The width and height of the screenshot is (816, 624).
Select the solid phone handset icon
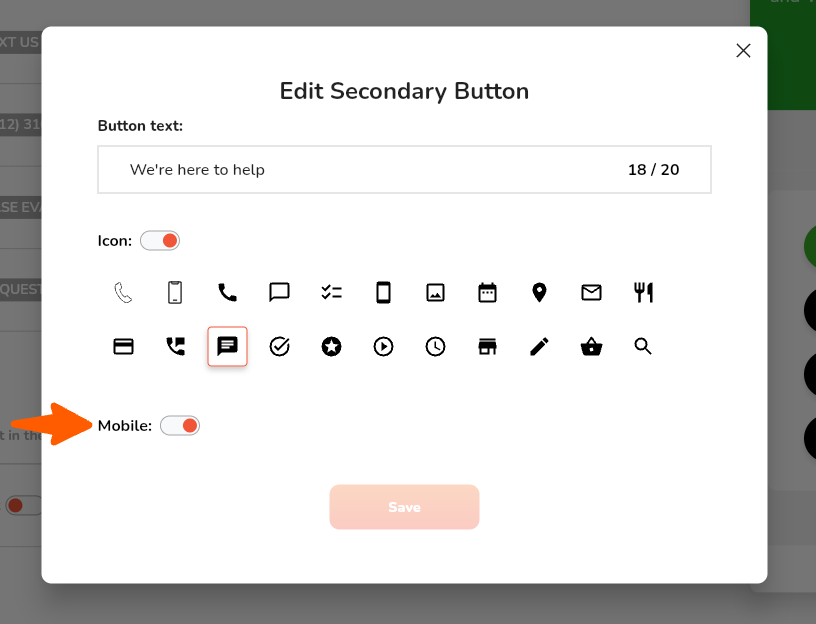coord(227,292)
